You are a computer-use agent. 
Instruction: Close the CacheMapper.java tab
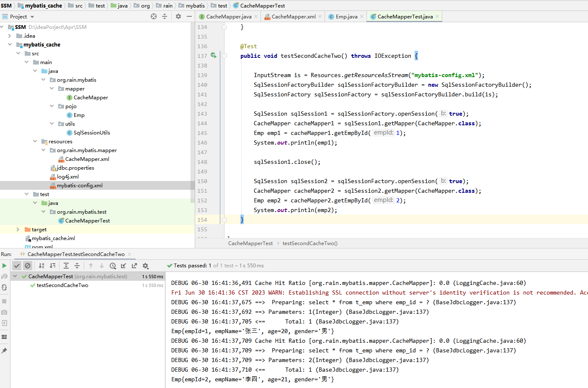click(x=256, y=16)
